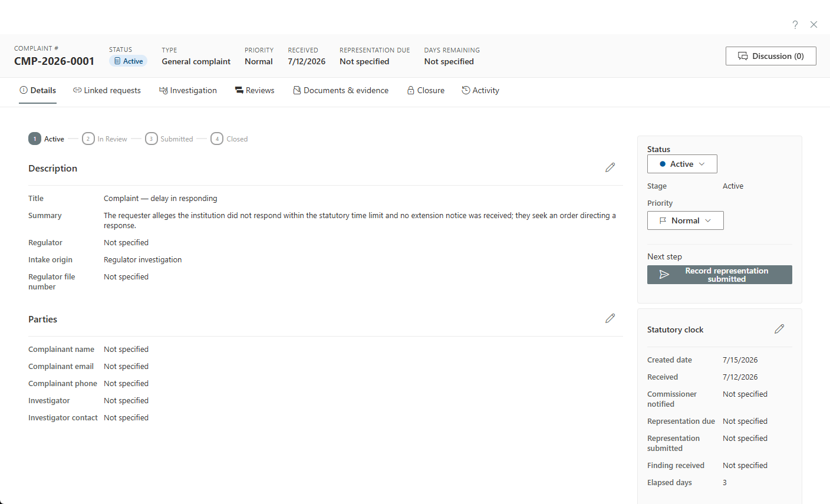The height and width of the screenshot is (504, 830).
Task: Click complaint number CMP-2026-0001
Action: tap(54, 61)
